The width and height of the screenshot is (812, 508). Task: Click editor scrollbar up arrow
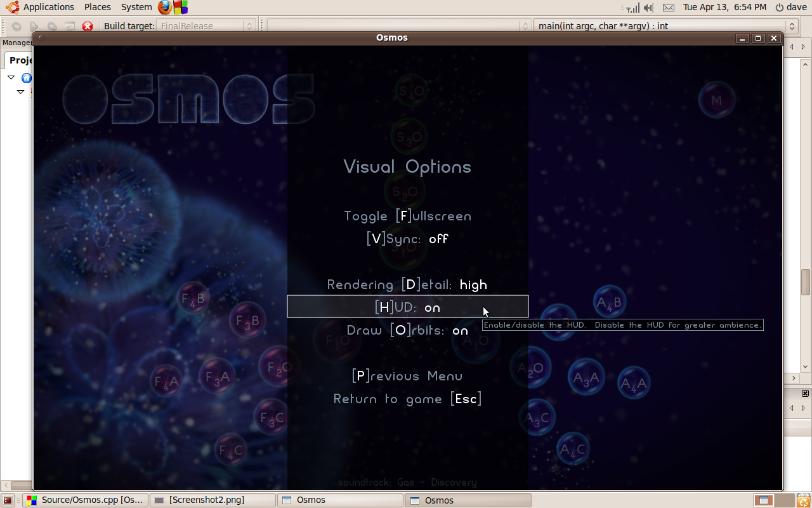[806, 65]
